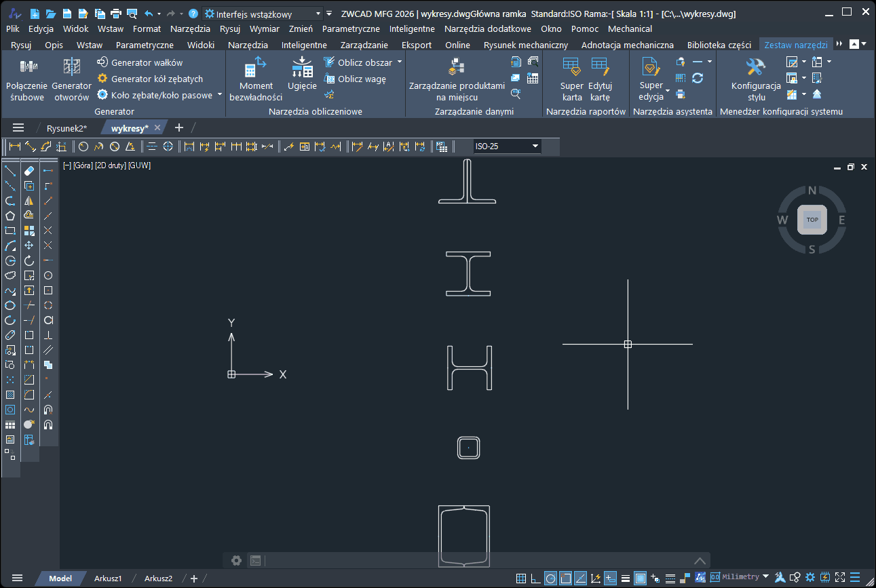Toggle ortho mode in the status bar

[535, 577]
